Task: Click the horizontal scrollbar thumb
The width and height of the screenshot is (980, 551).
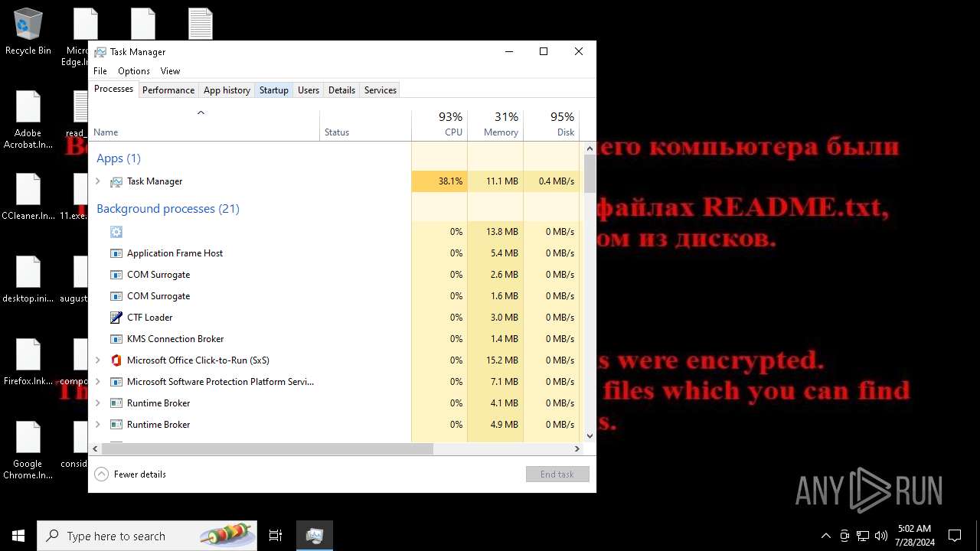Action: tap(268, 449)
